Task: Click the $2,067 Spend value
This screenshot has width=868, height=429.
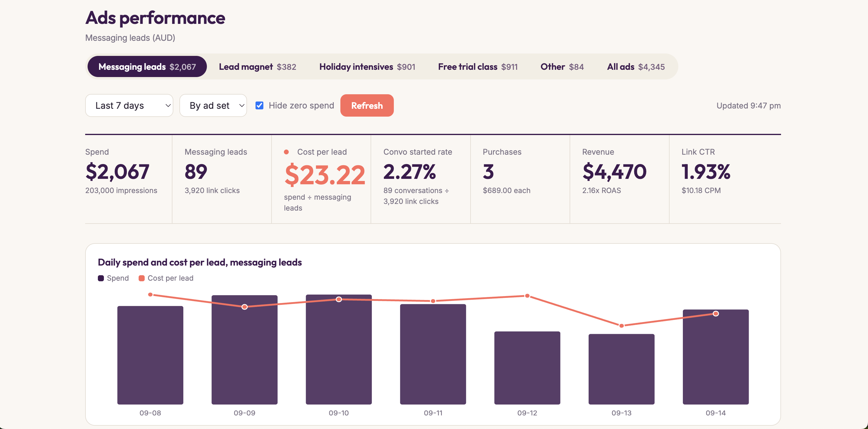Action: click(x=117, y=172)
